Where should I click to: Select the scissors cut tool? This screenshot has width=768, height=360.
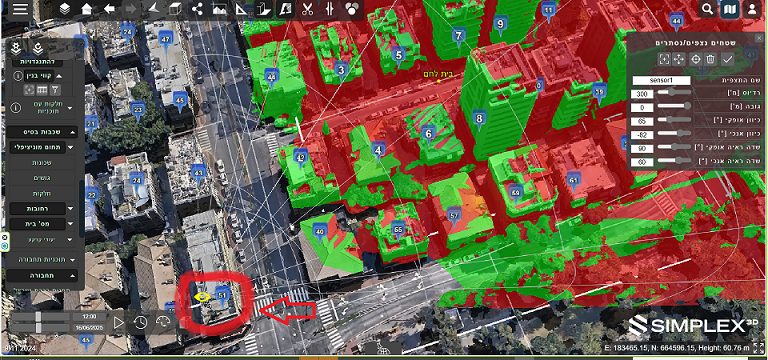tap(308, 9)
